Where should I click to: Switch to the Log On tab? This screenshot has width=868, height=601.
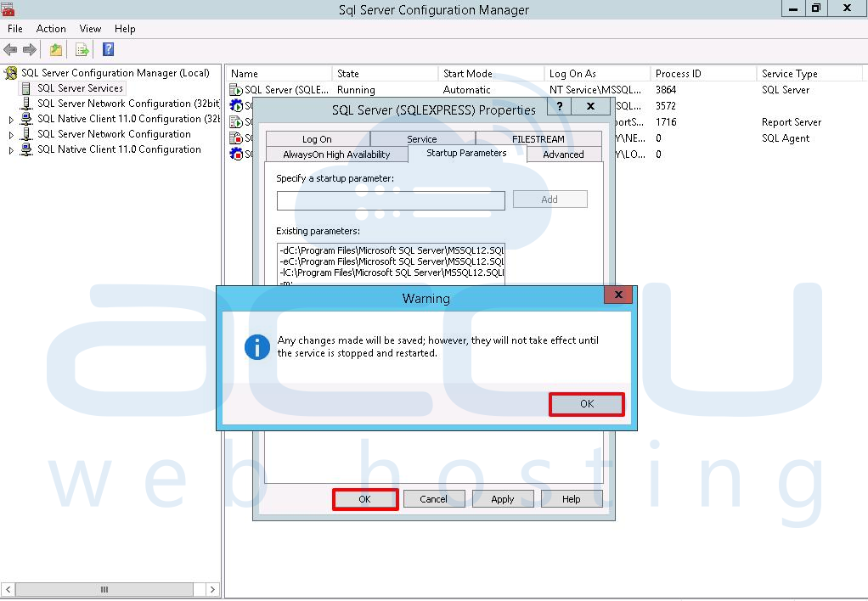pyautogui.click(x=317, y=139)
